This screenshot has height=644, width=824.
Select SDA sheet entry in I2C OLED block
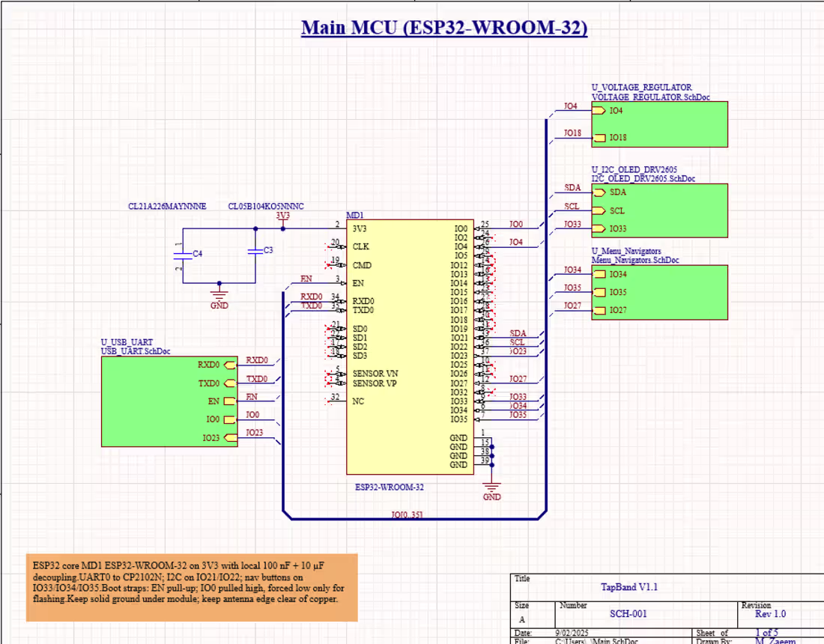tap(609, 192)
